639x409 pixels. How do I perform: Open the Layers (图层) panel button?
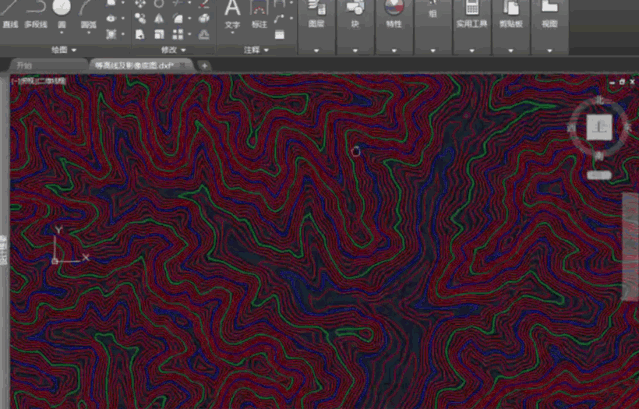tap(316, 14)
